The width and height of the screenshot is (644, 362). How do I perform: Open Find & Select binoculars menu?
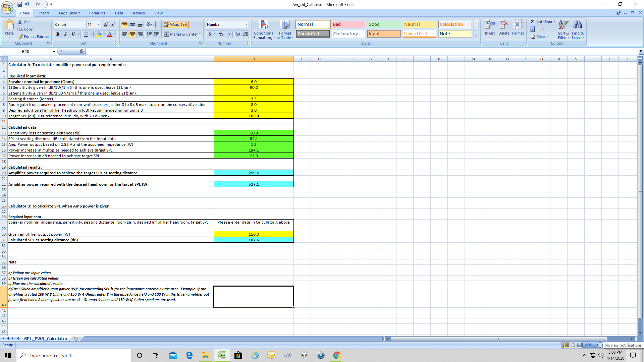click(x=578, y=29)
